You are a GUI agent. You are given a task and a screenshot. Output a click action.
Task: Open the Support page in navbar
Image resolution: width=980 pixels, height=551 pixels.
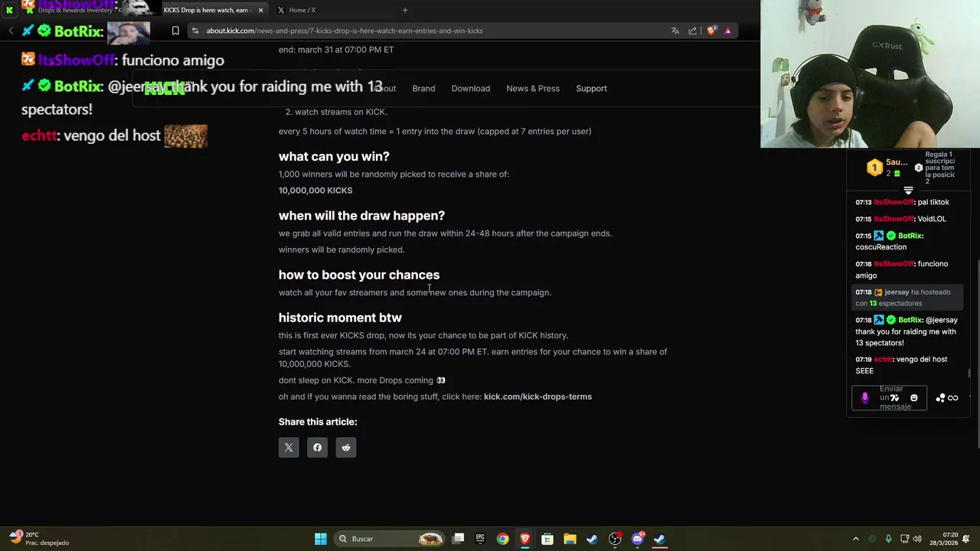tap(591, 88)
